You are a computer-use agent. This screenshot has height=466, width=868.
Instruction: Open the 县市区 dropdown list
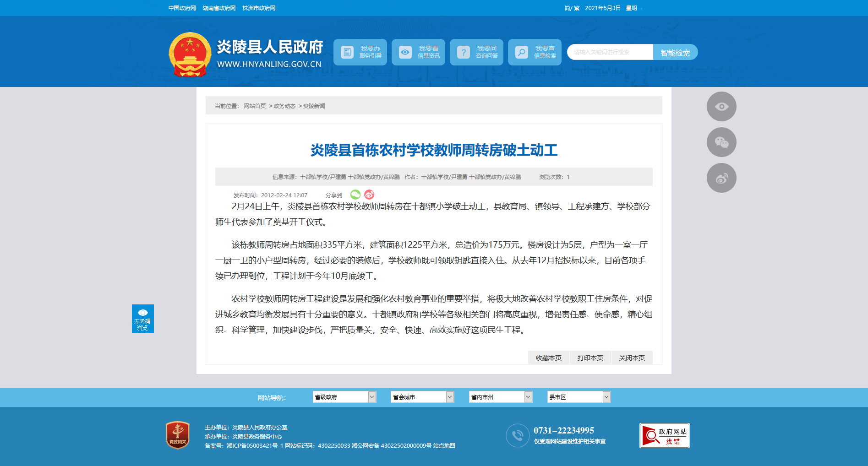click(579, 397)
